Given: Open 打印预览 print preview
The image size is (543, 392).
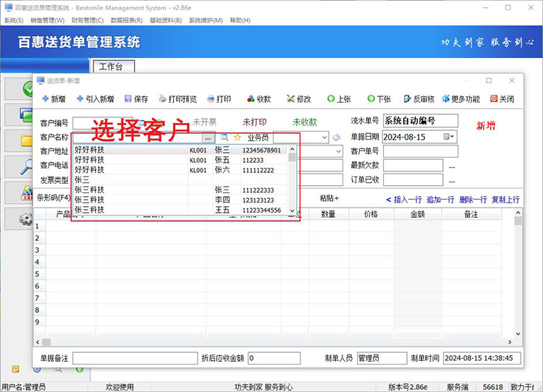Looking at the screenshot, I should coord(177,99).
